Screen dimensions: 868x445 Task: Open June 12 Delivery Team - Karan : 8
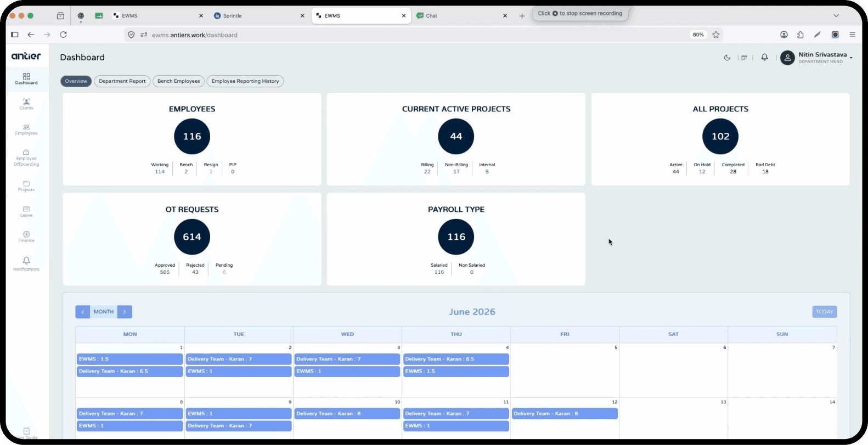(x=565, y=414)
